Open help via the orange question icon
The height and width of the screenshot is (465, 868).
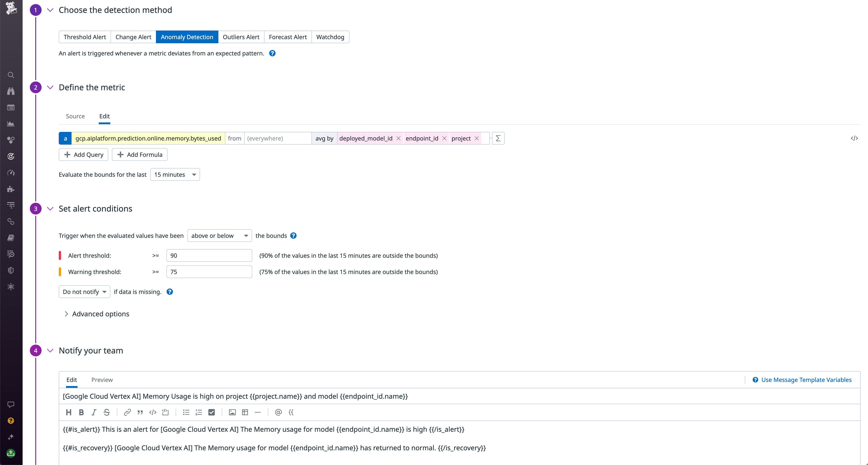(11, 420)
